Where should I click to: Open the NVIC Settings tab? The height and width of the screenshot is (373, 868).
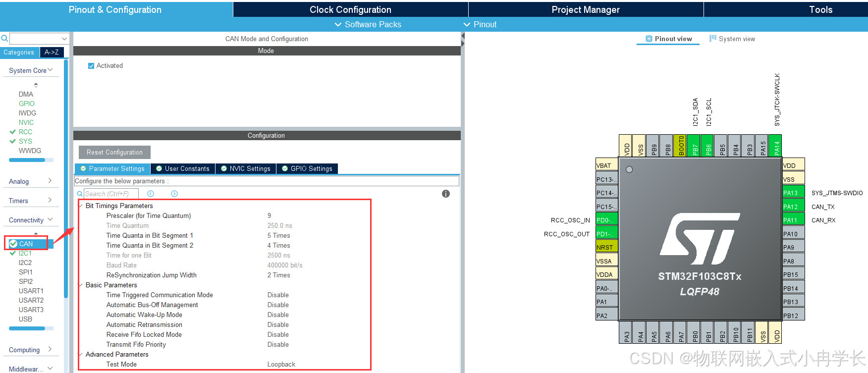click(246, 168)
